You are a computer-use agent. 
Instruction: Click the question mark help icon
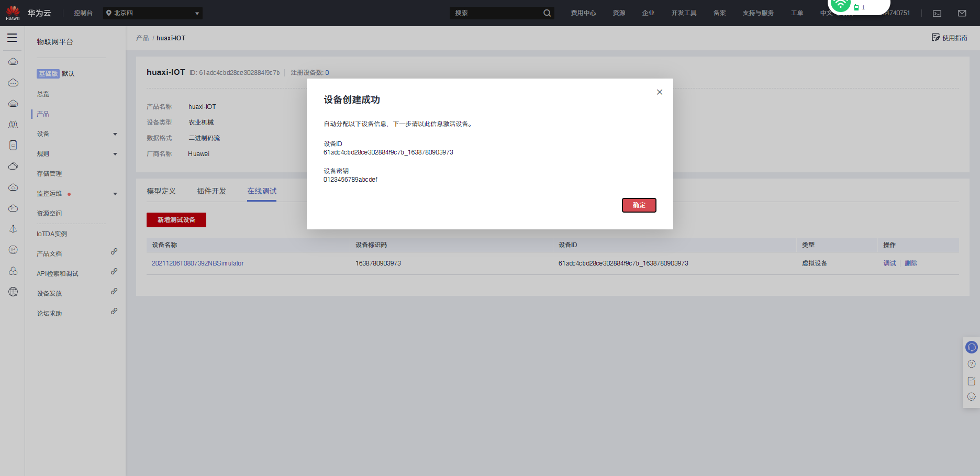tap(972, 364)
